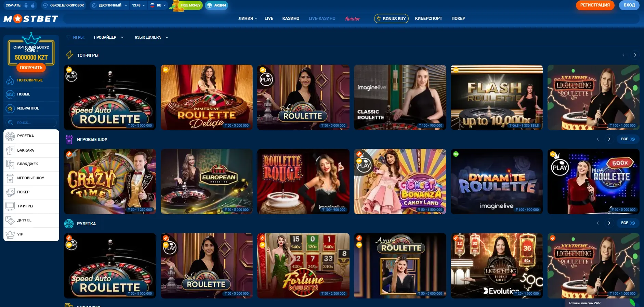The image size is (644, 307).
Task: Open the Киберспорт navigation item
Action: (x=429, y=18)
